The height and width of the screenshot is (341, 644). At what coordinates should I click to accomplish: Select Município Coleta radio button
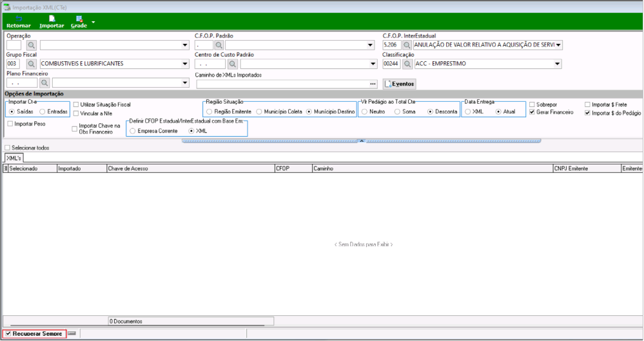(259, 112)
